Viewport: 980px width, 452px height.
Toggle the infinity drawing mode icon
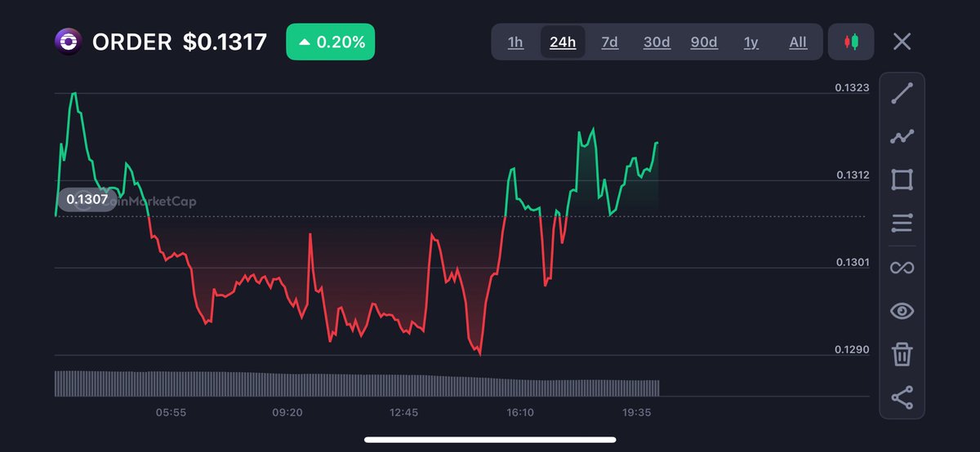coord(902,267)
